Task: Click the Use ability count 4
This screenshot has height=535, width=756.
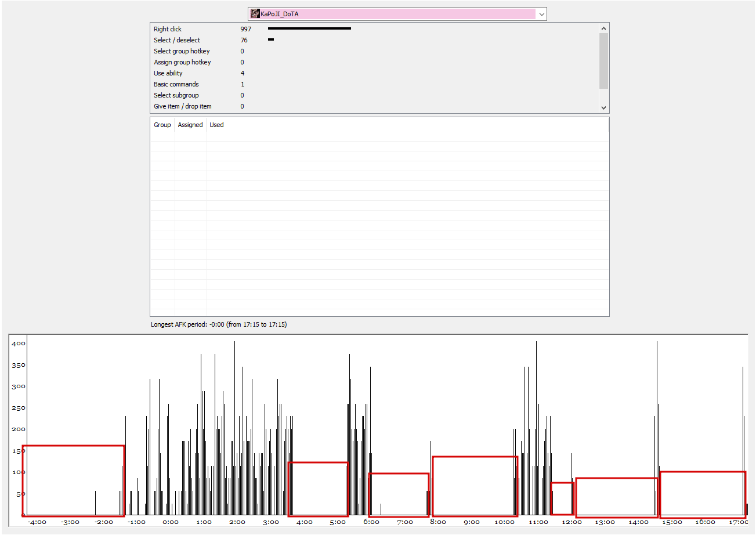Action: (x=243, y=73)
